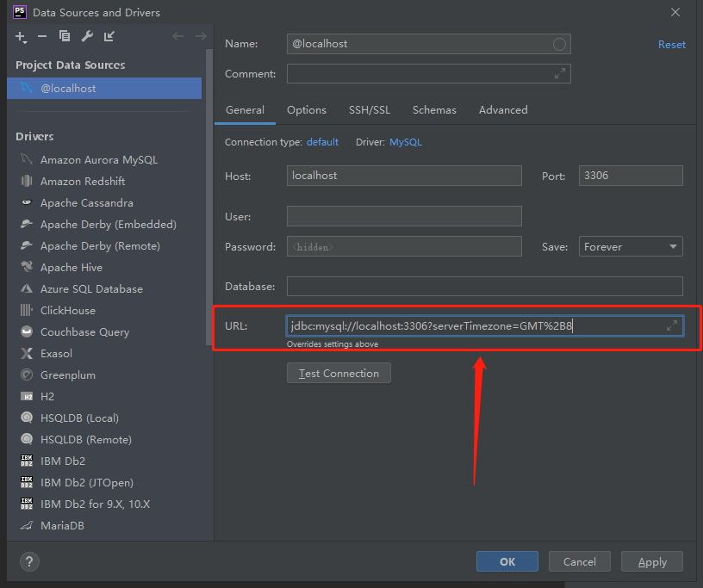703x588 pixels.
Task: Close the Data Sources and Drivers dialog
Action: (x=675, y=12)
